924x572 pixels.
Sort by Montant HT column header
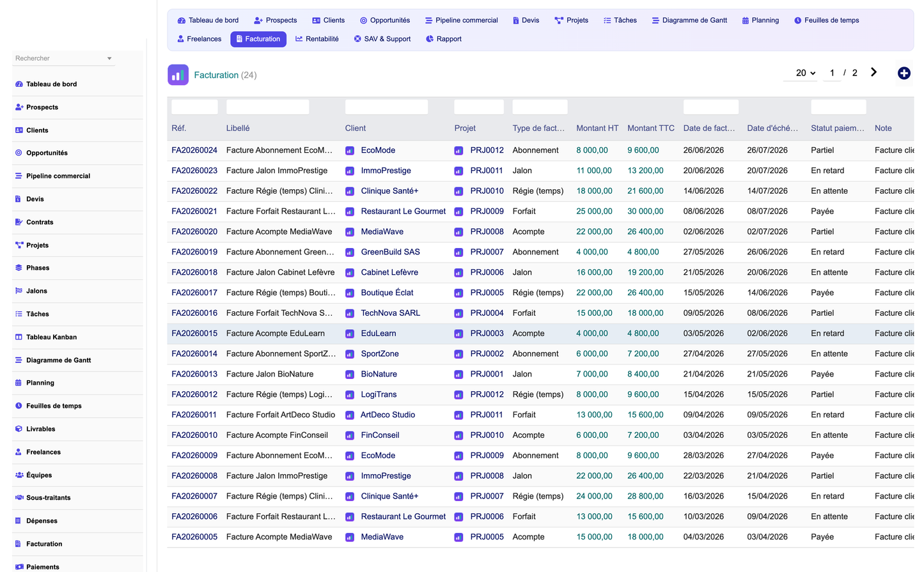[597, 128]
